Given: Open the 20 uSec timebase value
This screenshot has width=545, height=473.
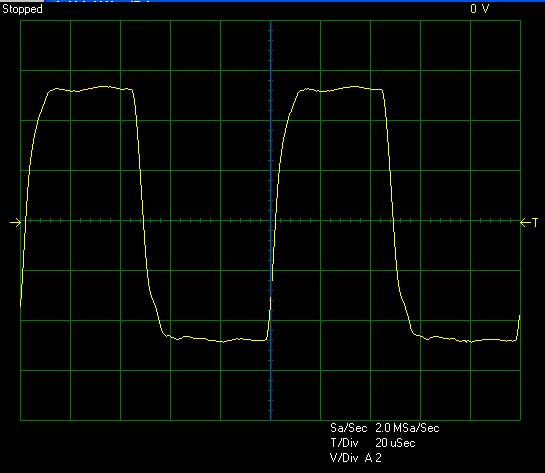Looking at the screenshot, I should coord(395,443).
